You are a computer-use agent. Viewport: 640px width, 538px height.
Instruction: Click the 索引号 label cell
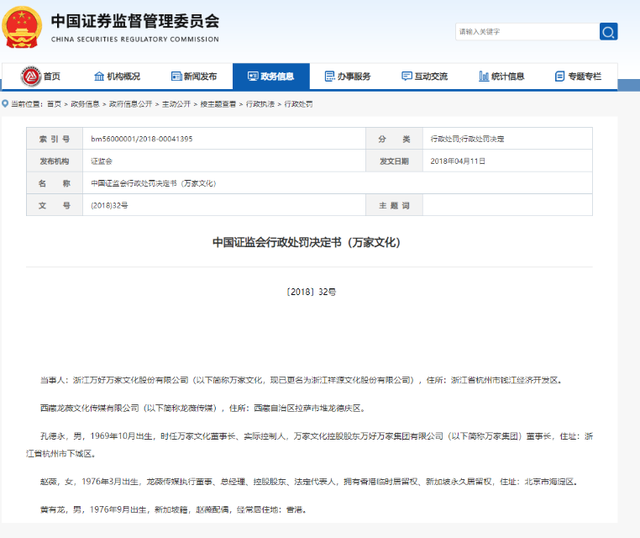[x=55, y=139]
